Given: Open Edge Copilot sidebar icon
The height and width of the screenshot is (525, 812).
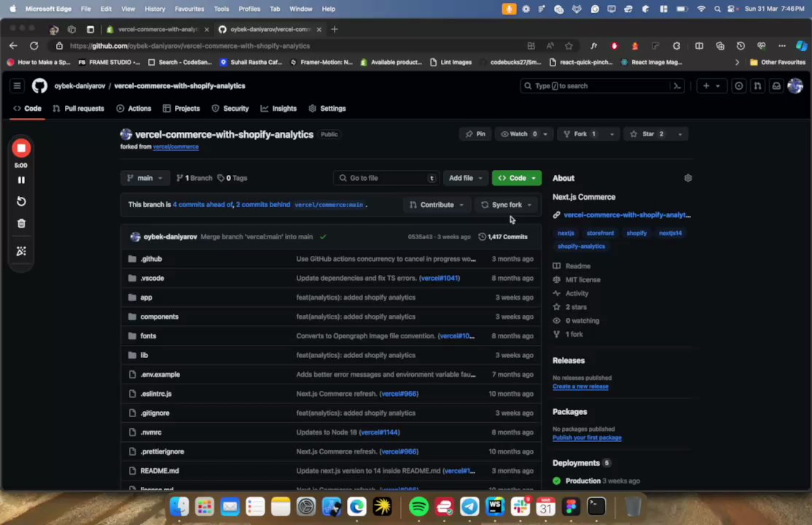Looking at the screenshot, I should pyautogui.click(x=801, y=46).
